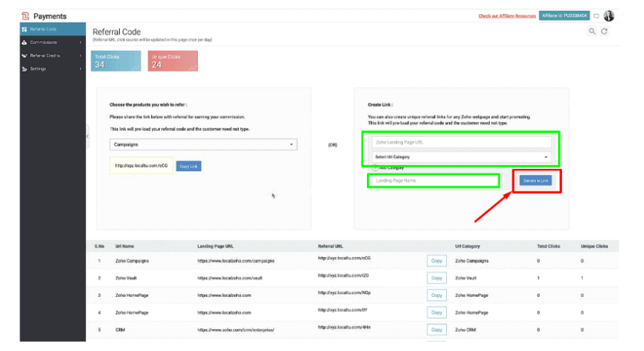Click the S.No column header

pyautogui.click(x=99, y=246)
